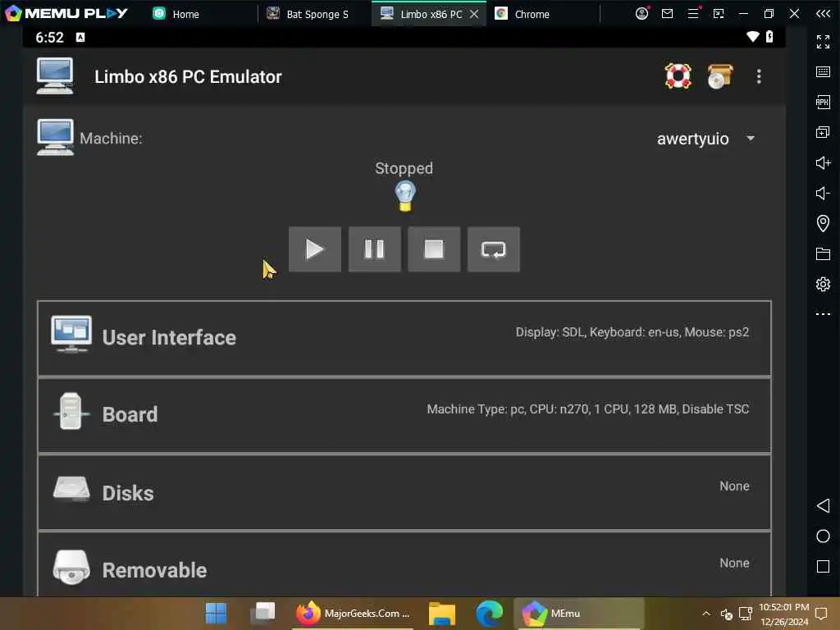
Task: Open the shared folder icon in sidebar
Action: click(823, 253)
